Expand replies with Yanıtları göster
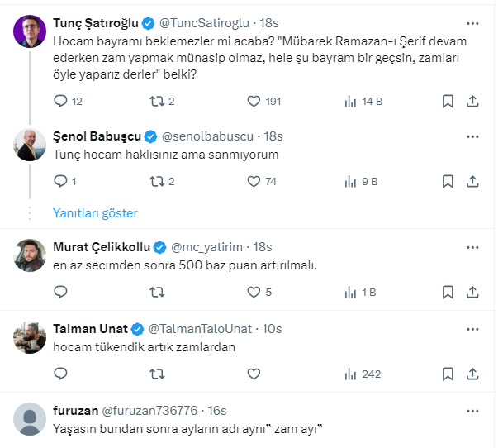 coord(95,213)
